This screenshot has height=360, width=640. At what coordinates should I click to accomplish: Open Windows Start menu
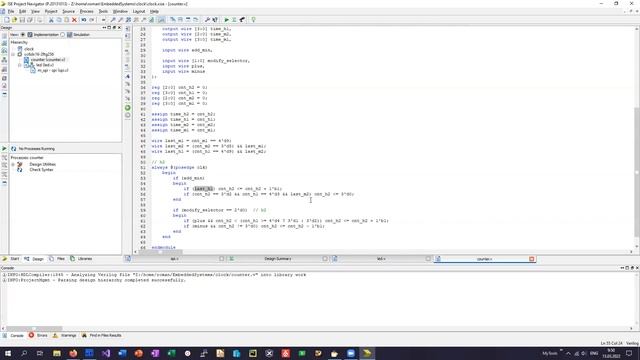pyautogui.click(x=7, y=353)
